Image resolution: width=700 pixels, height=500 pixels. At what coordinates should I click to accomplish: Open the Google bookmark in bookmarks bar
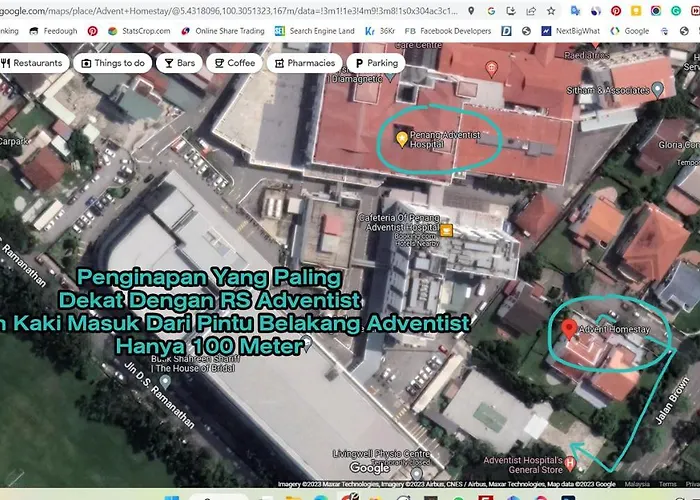[630, 31]
